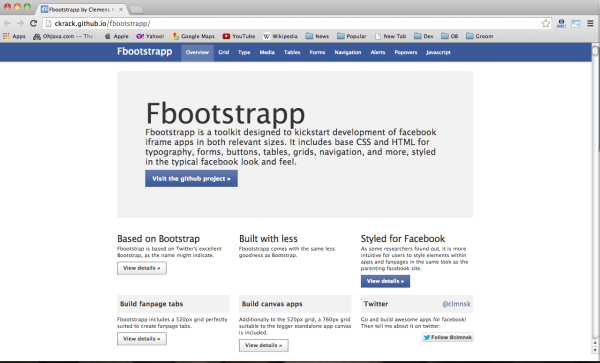Go to Popovers in the navbar
The width and height of the screenshot is (600, 363).
coord(406,52)
